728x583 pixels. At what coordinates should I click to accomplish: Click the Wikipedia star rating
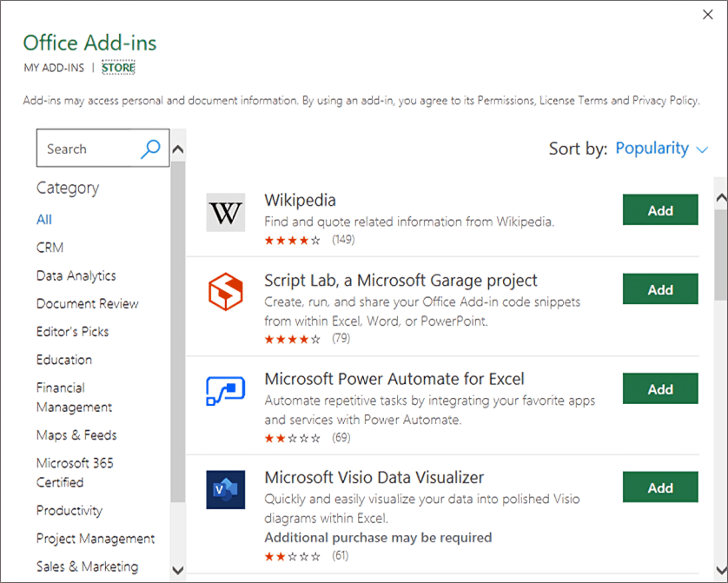pyautogui.click(x=292, y=241)
